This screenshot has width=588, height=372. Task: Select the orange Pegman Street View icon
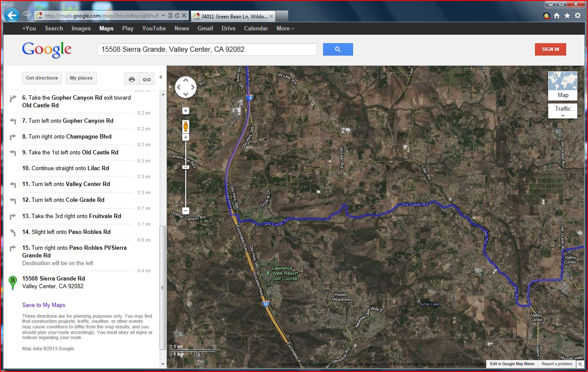[x=186, y=126]
